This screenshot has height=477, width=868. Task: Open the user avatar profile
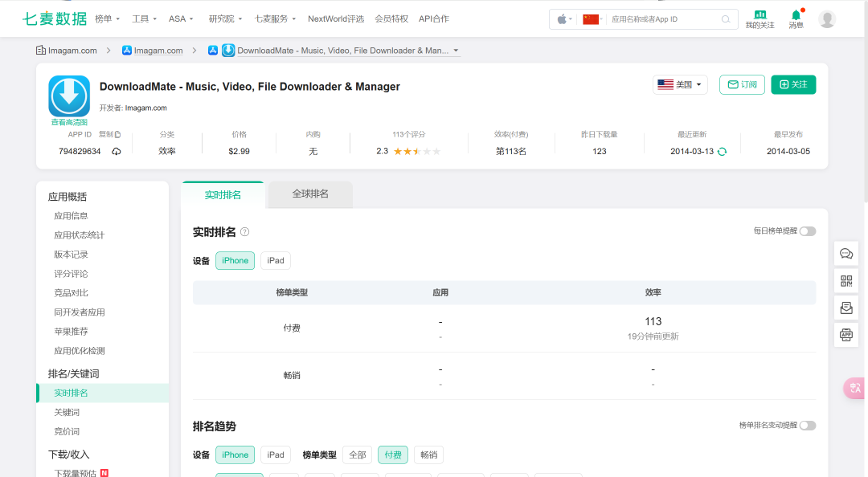click(x=827, y=19)
